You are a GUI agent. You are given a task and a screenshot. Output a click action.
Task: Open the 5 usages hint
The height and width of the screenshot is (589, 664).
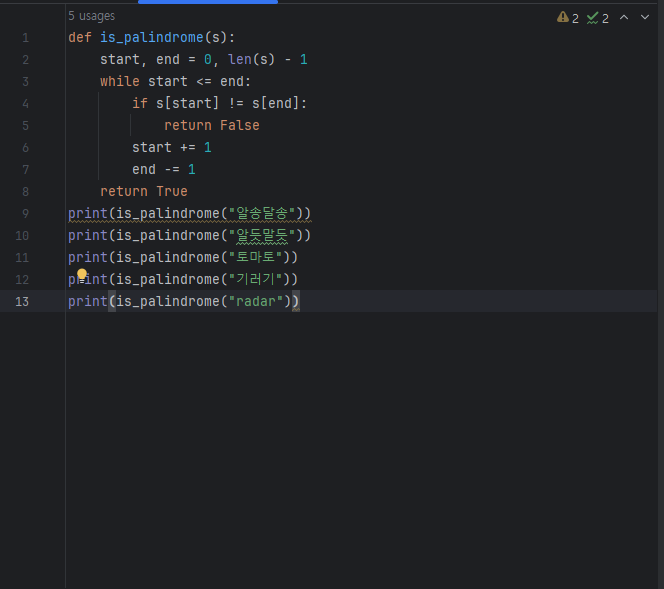[91, 16]
